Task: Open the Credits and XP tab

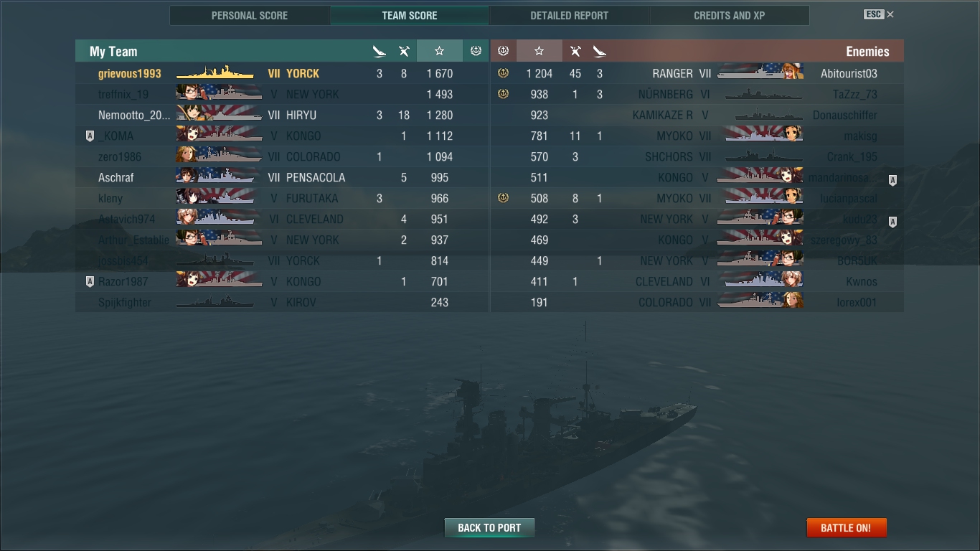Action: pos(729,15)
